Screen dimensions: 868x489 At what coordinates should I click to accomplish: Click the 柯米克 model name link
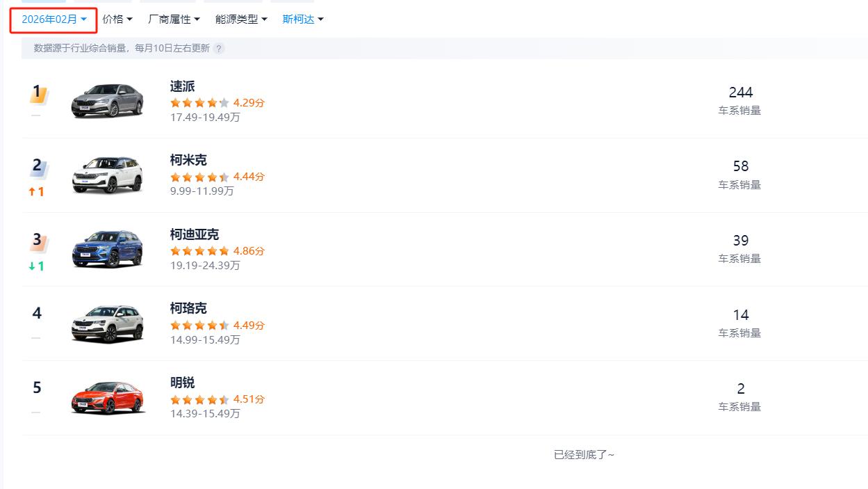[x=188, y=160]
